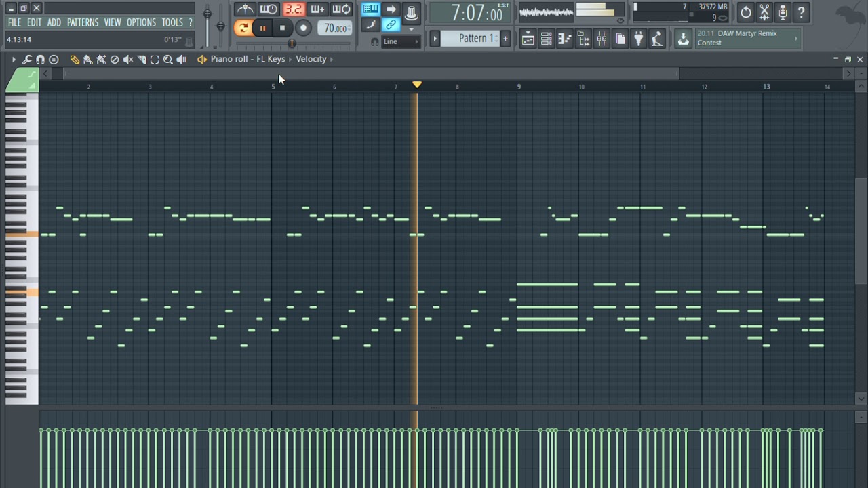Open the PATTERNS menu
The height and width of the screenshot is (488, 868).
tap(83, 22)
